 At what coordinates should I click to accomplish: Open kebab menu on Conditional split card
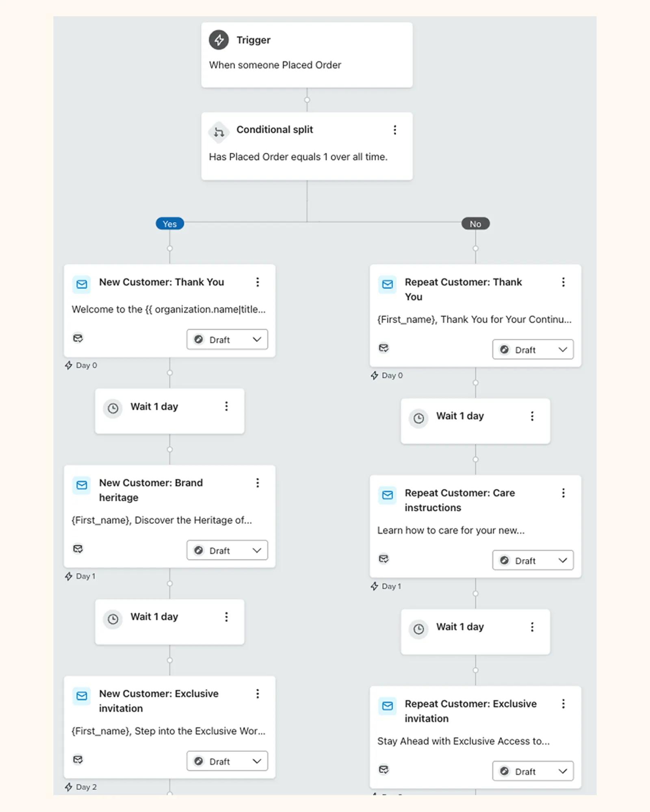394,130
